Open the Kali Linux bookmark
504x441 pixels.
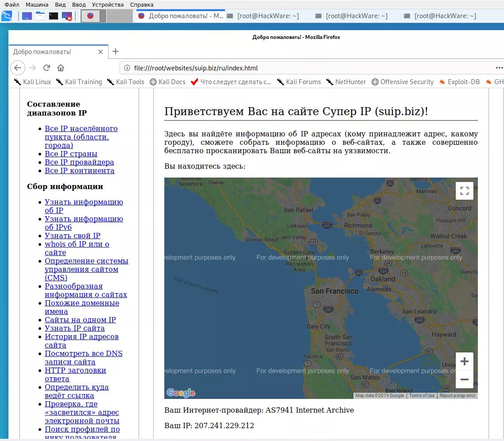point(32,82)
